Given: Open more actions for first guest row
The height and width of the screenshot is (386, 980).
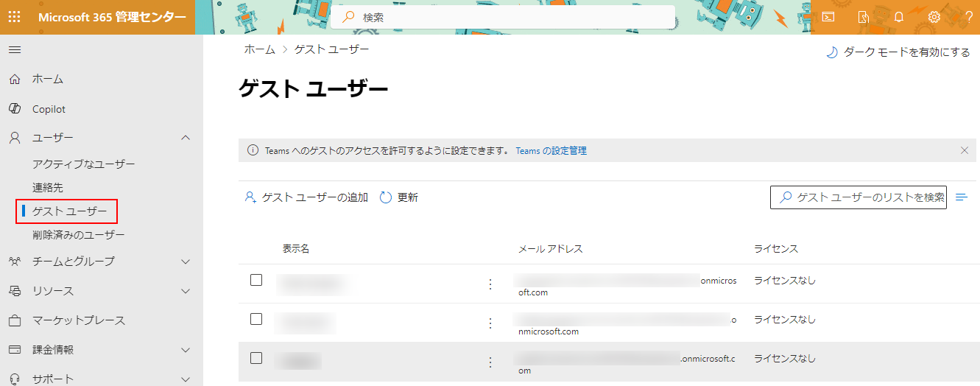Looking at the screenshot, I should (490, 284).
